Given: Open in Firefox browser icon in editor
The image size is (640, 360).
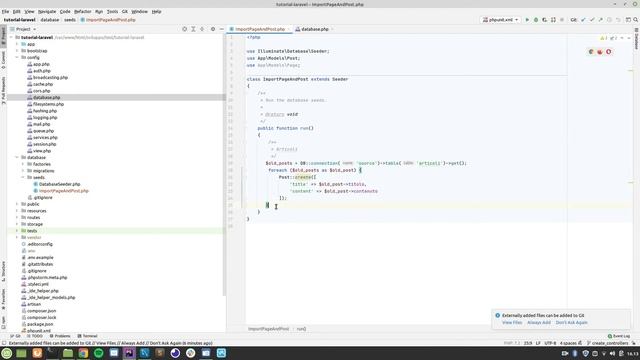Looking at the screenshot, I should point(600,51).
